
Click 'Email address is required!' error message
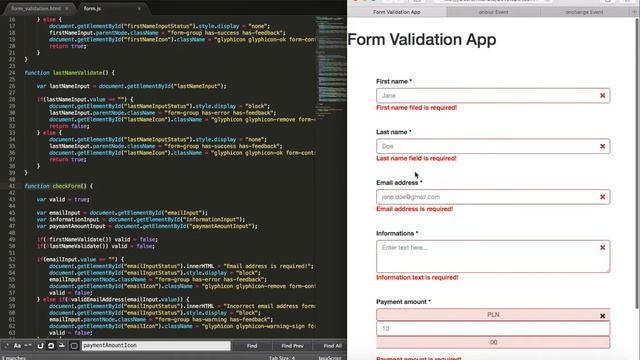point(415,209)
